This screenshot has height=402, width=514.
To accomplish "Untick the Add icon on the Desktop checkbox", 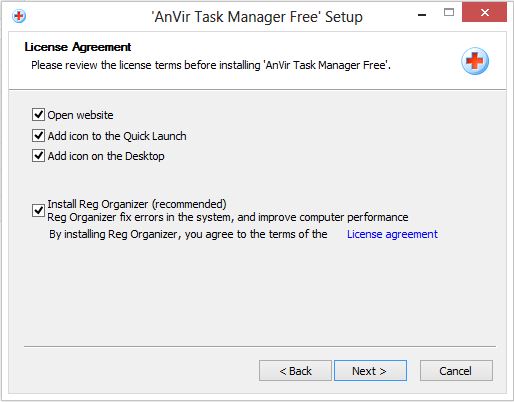I will (x=38, y=156).
